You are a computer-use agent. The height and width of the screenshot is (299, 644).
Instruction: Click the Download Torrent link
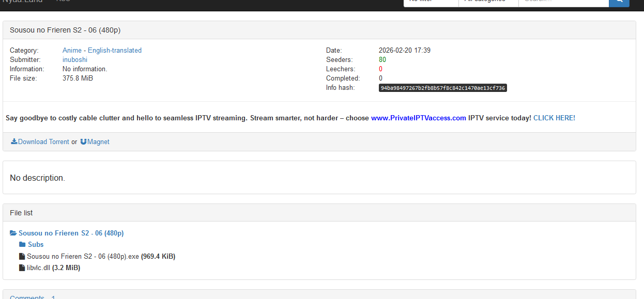pyautogui.click(x=43, y=141)
